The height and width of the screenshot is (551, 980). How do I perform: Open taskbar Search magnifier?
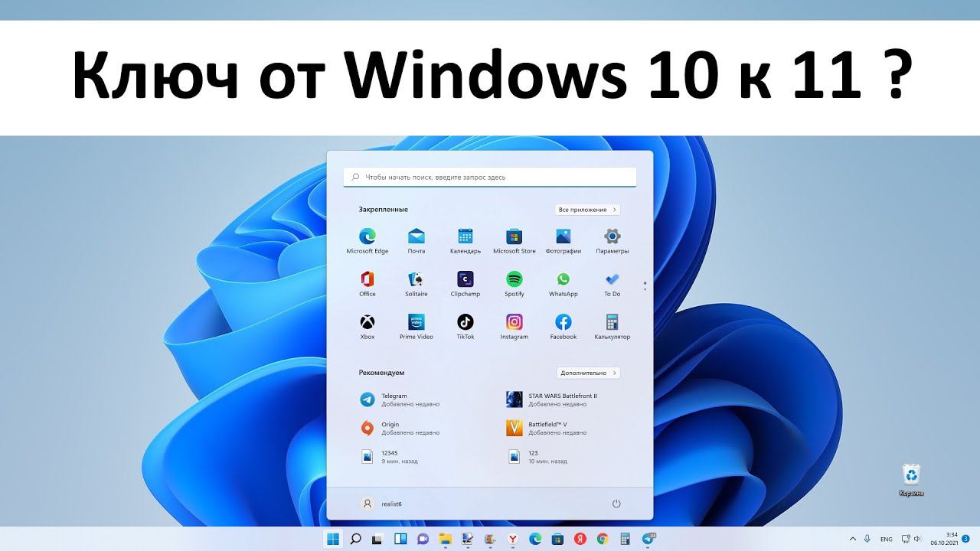356,539
